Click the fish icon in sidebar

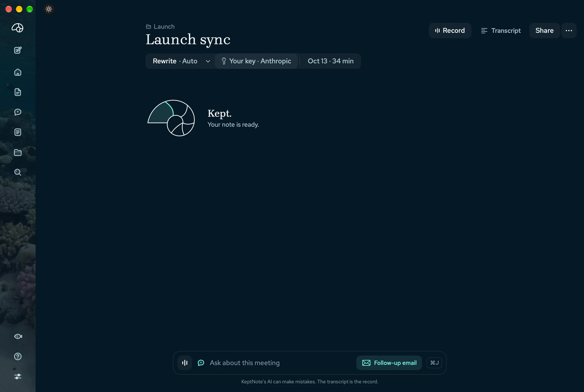(x=18, y=336)
